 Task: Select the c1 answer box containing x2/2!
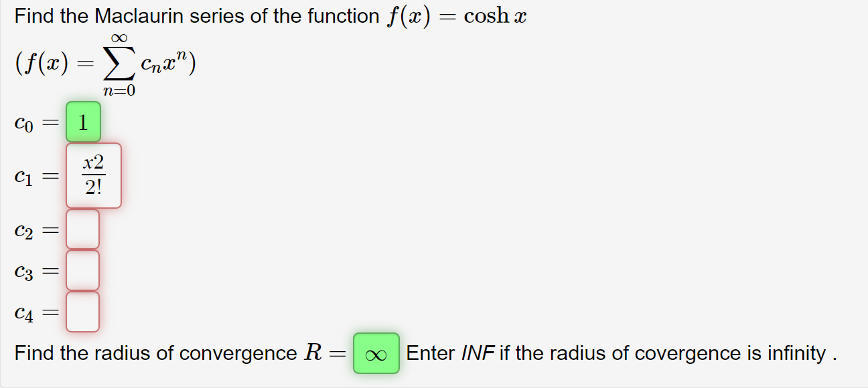click(92, 175)
